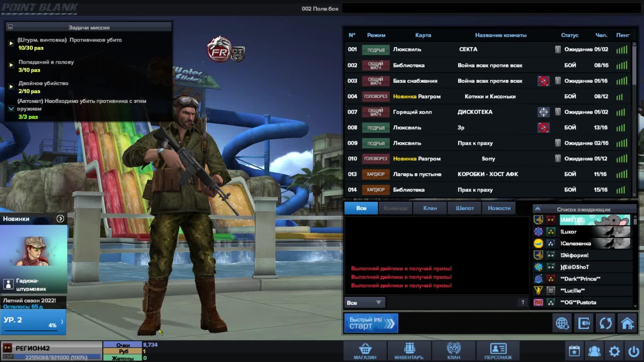Expand the Двойное убийство mission arrow
Image resolution: width=644 pixels, height=362 pixels.
(x=11, y=87)
